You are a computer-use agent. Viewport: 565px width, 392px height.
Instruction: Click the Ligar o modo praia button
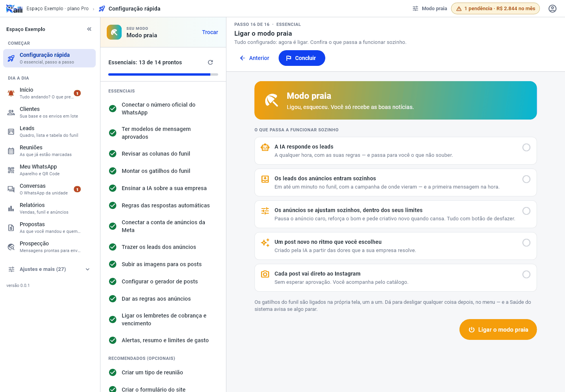[x=498, y=330]
